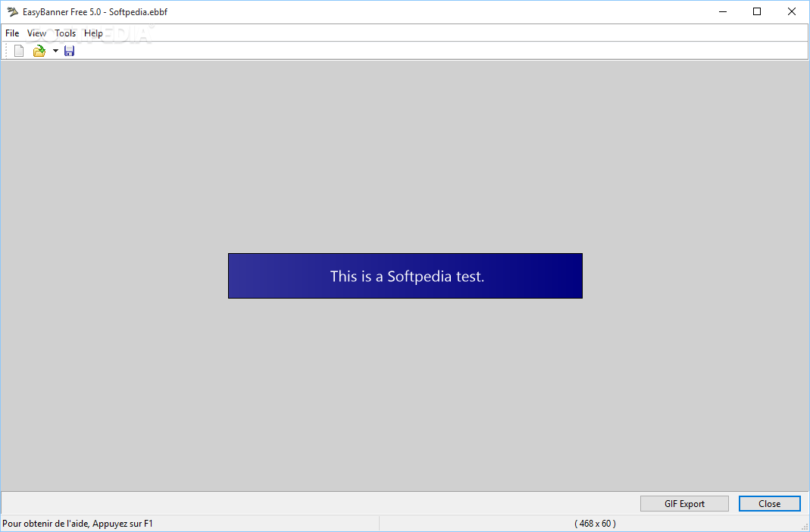Click the New document icon
This screenshot has width=810, height=532.
pyautogui.click(x=19, y=51)
